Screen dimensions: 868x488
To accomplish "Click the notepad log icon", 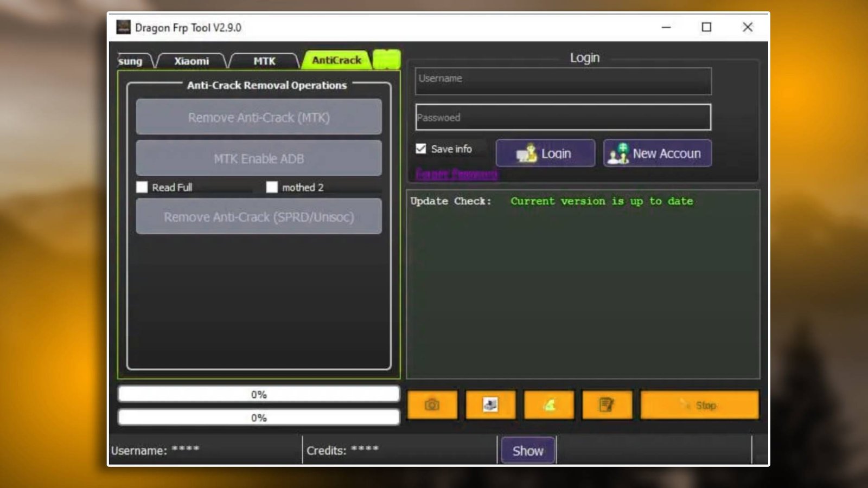I will [607, 404].
